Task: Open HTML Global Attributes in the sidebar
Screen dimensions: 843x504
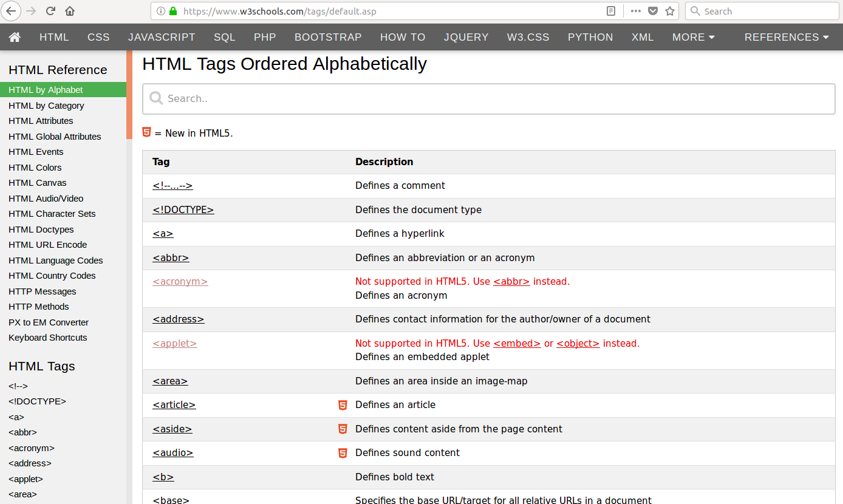Action: 55,137
